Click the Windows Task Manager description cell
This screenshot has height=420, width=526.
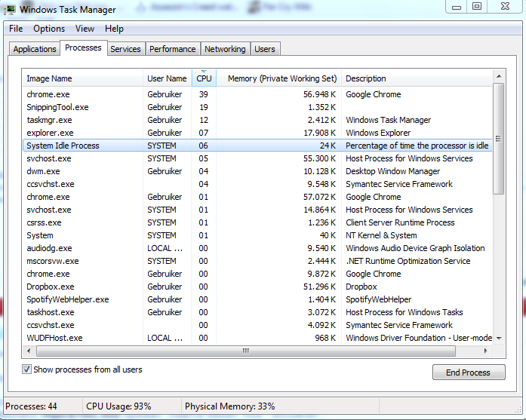[388, 120]
